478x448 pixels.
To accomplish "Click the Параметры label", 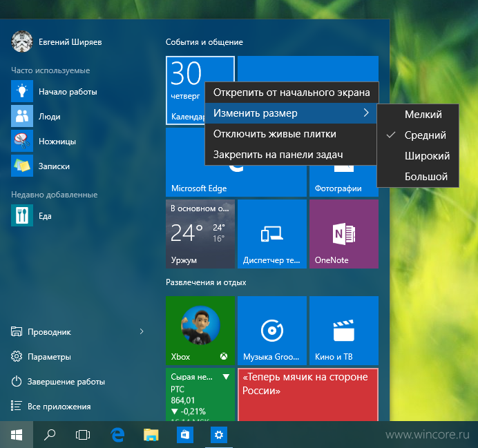I will click(49, 357).
